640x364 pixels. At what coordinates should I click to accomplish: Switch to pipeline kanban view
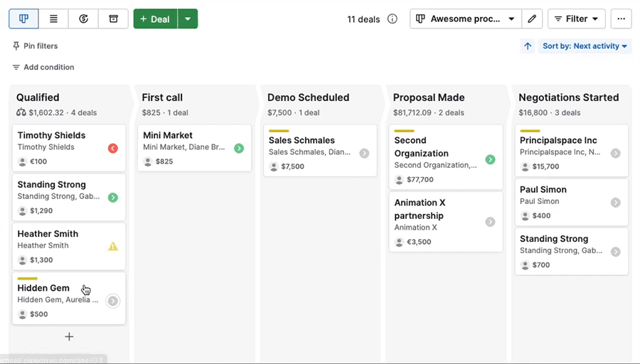point(23,19)
